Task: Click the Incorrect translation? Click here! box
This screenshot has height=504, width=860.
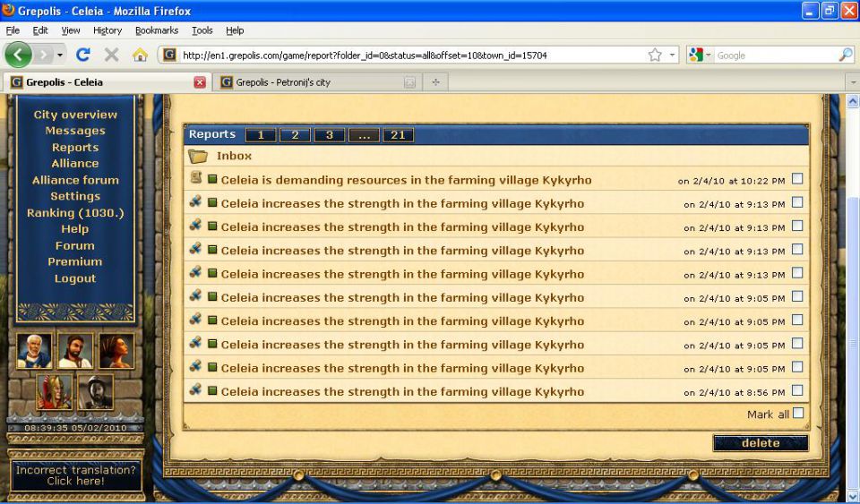Action: coord(75,475)
